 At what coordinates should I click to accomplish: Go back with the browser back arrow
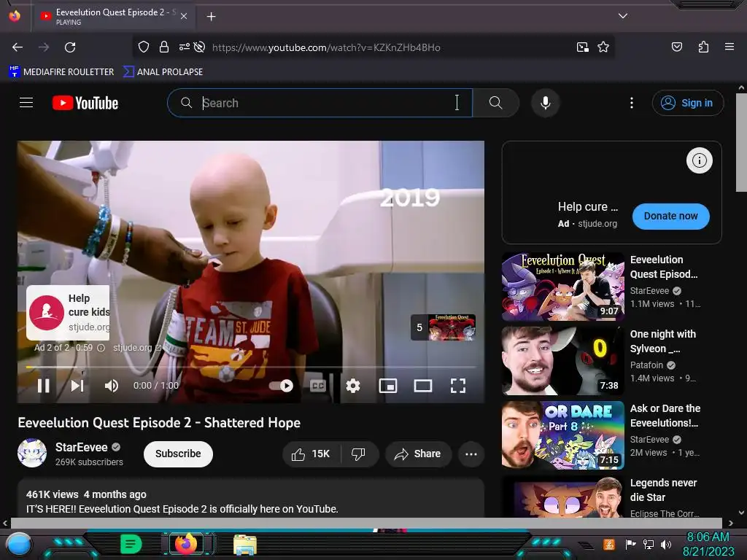18,47
